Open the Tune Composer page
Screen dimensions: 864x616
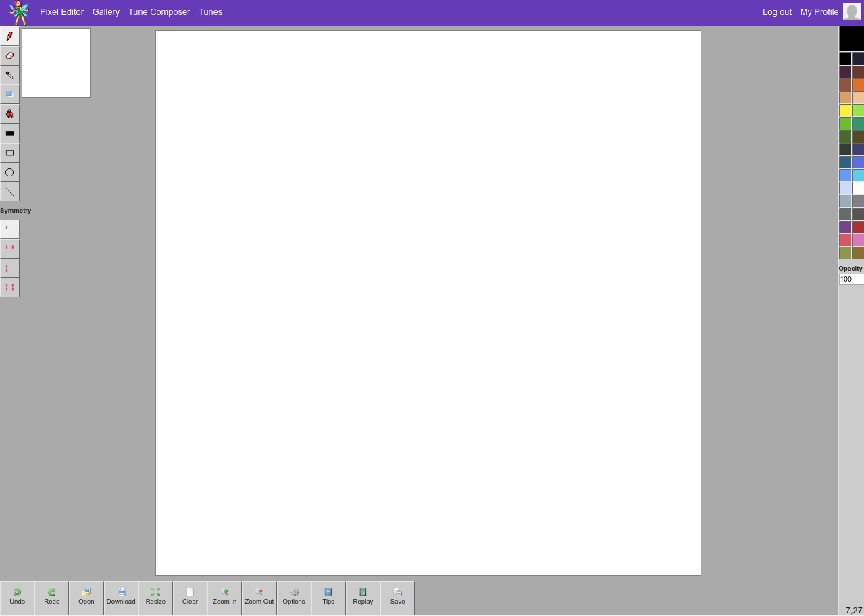click(x=159, y=12)
